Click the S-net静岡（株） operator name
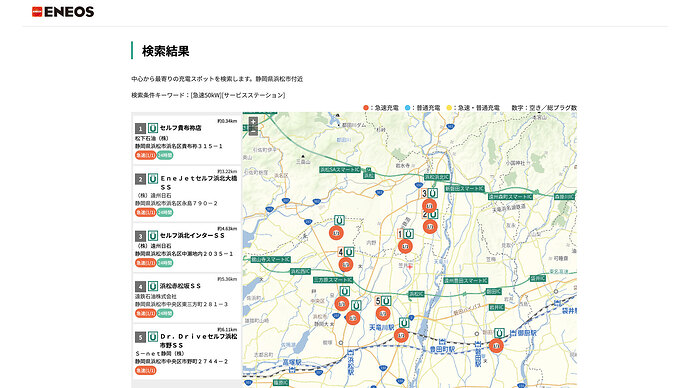This screenshot has height=388, width=690. [159, 353]
